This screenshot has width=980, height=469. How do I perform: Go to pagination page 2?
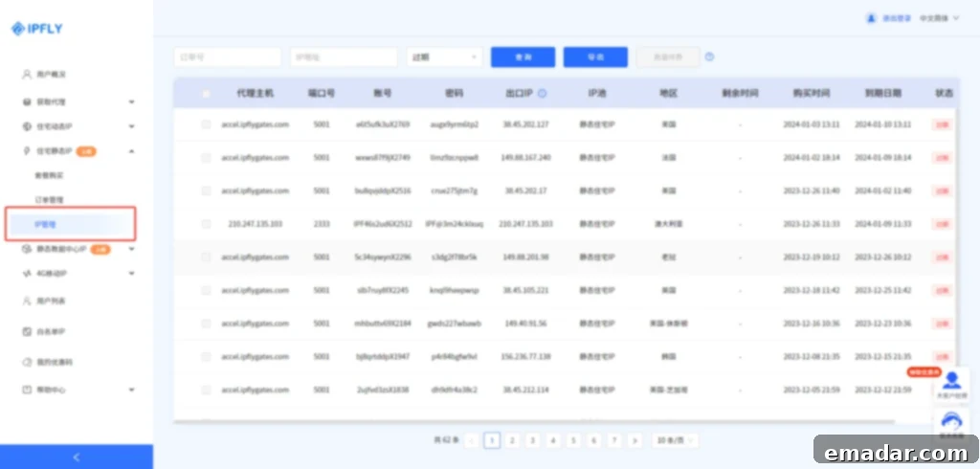(x=513, y=441)
